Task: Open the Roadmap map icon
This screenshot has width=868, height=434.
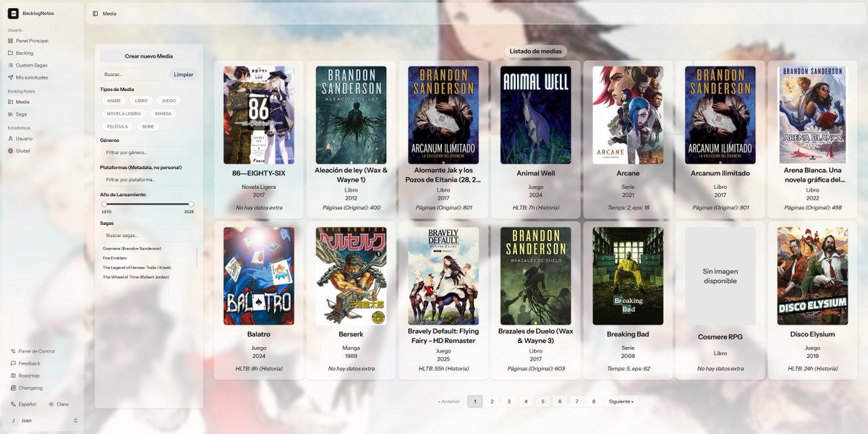Action: point(13,376)
